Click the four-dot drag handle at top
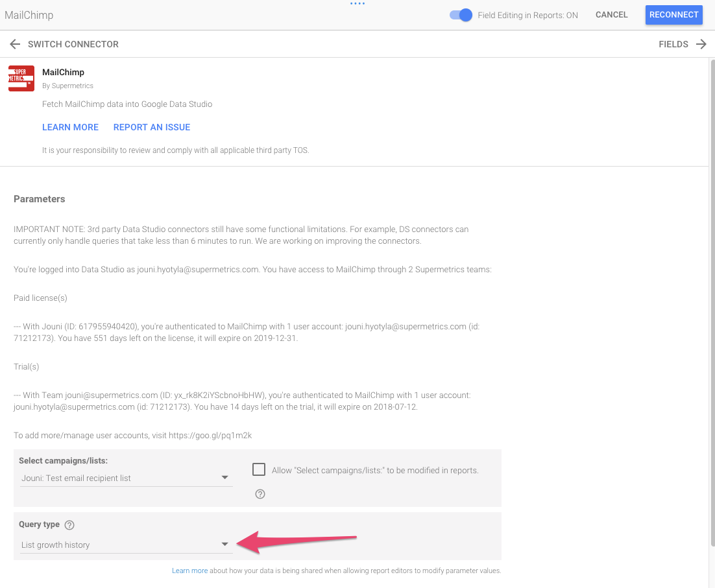The width and height of the screenshot is (715, 588). [357, 4]
